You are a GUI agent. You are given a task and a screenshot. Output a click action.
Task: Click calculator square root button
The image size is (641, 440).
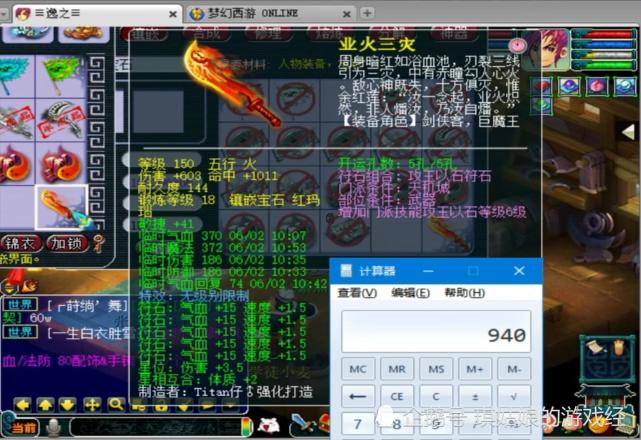[514, 396]
